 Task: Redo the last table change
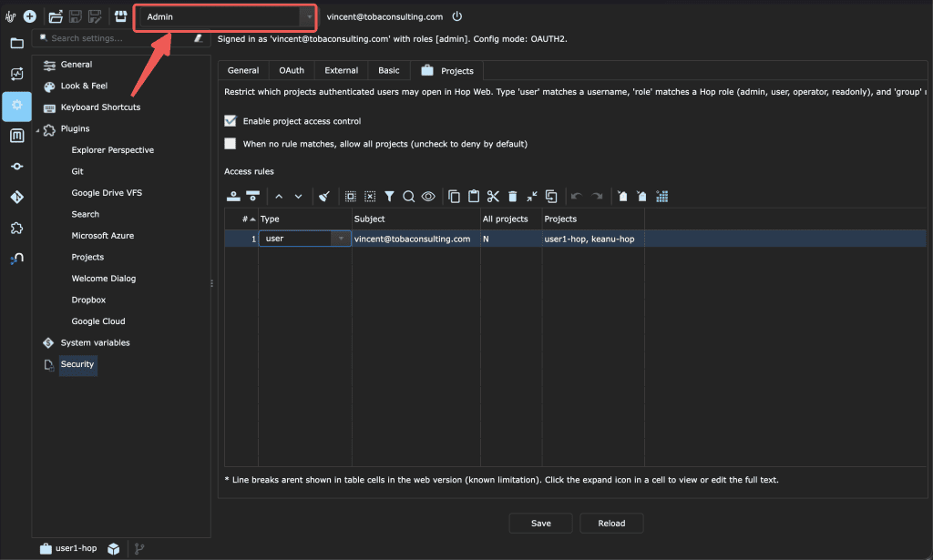[597, 196]
